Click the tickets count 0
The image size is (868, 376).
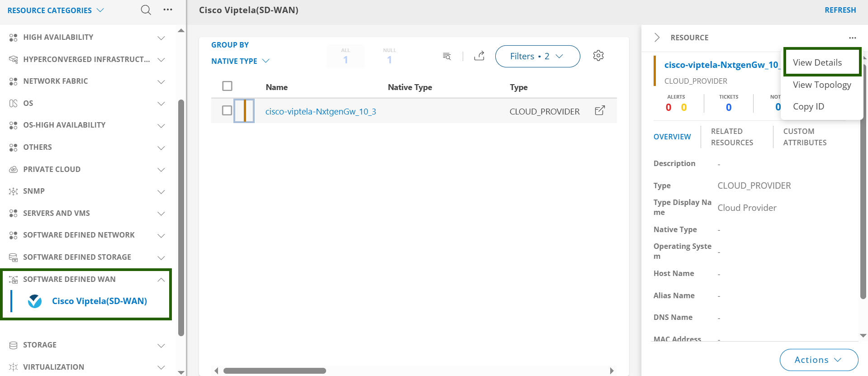(728, 107)
